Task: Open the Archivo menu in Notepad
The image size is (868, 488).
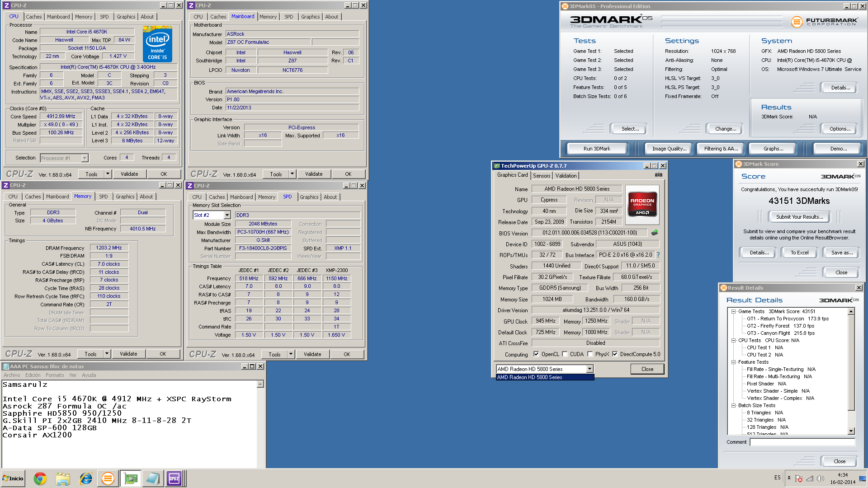Action: 12,375
